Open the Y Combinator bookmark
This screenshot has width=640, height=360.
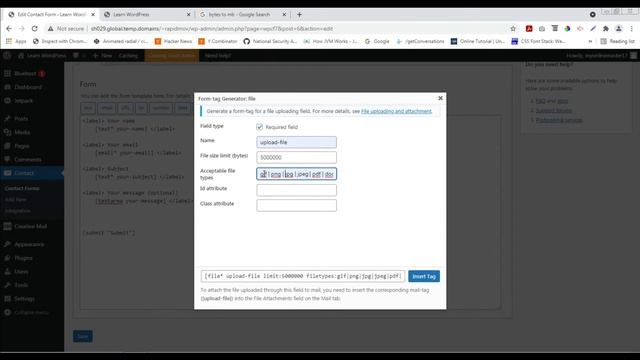(218, 41)
